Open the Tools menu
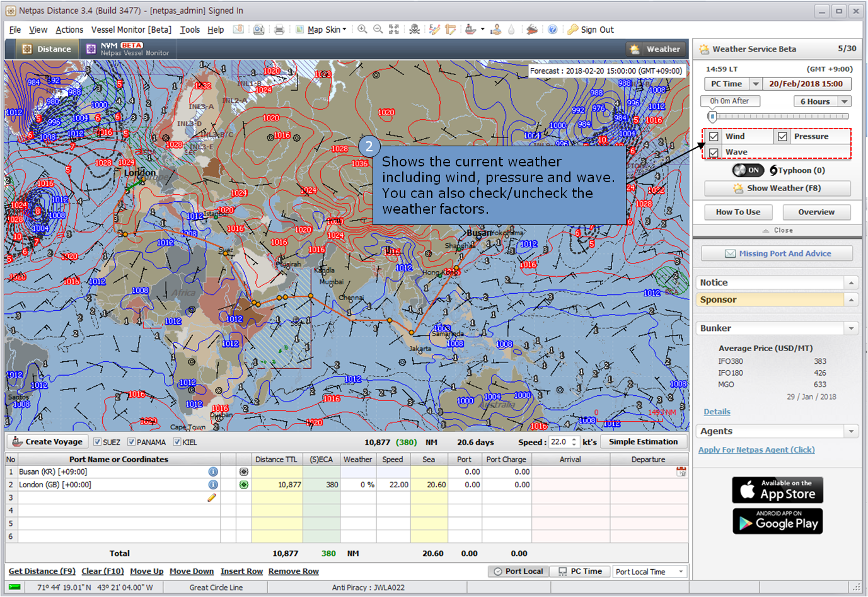Image resolution: width=868 pixels, height=597 pixels. coord(190,30)
